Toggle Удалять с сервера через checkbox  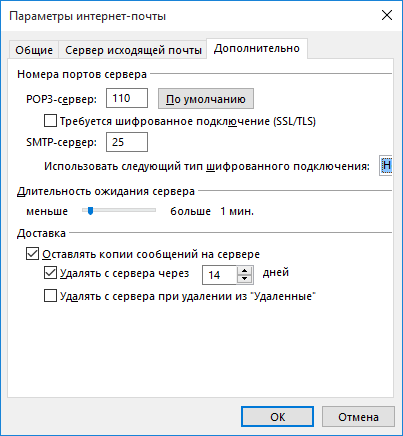50,273
